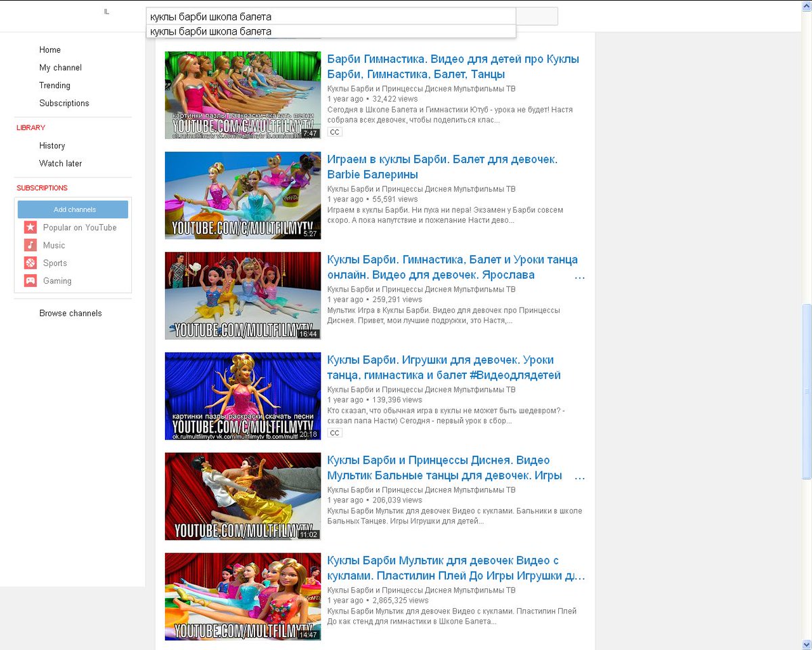This screenshot has height=650, width=812.
Task: Open Popular on YouTube star icon
Action: [x=30, y=227]
